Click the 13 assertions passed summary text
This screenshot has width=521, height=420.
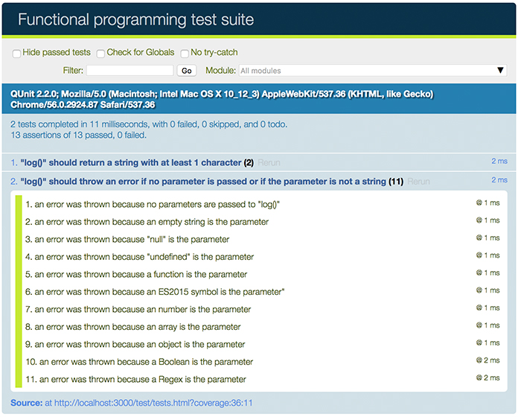[x=78, y=136]
